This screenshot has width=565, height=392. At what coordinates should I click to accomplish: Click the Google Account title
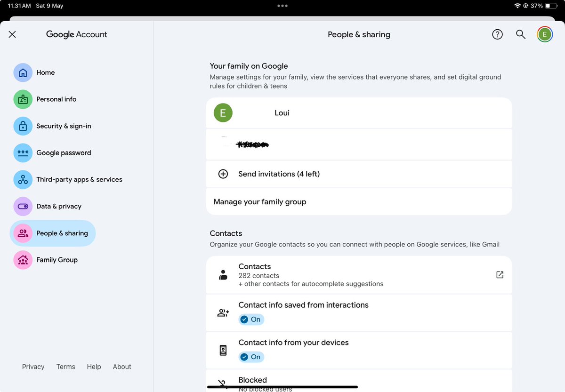coord(77,34)
